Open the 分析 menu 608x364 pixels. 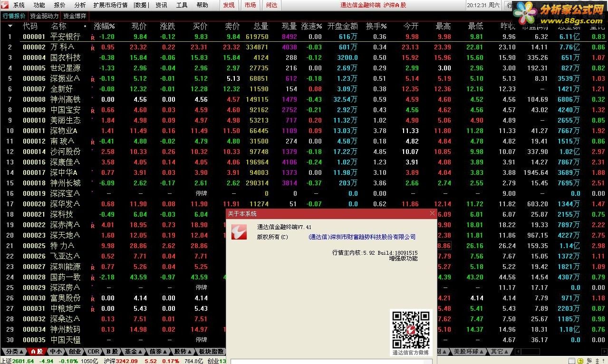pyautogui.click(x=80, y=5)
